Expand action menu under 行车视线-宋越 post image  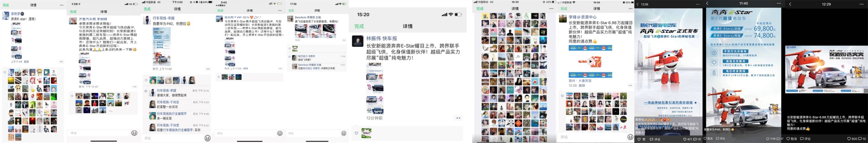click(208, 69)
